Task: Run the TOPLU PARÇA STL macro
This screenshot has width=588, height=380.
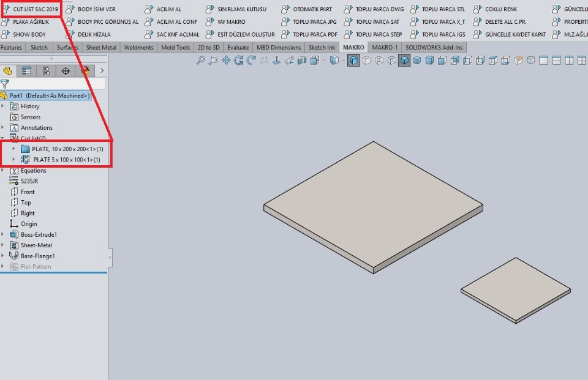Action: click(x=437, y=9)
